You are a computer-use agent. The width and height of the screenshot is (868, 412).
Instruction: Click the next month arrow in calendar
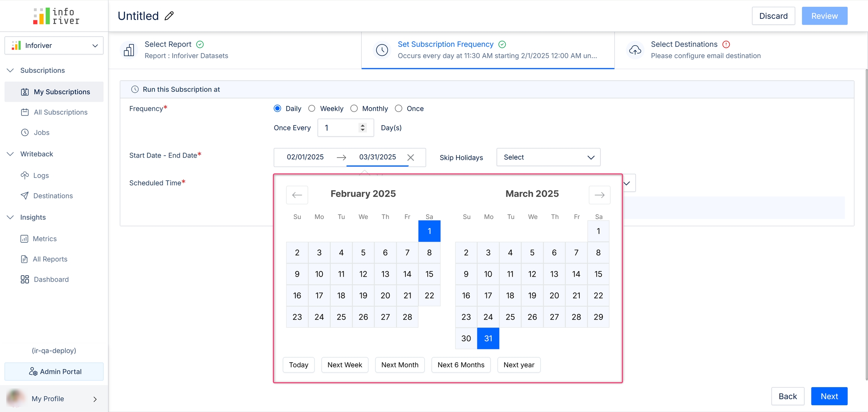(599, 195)
